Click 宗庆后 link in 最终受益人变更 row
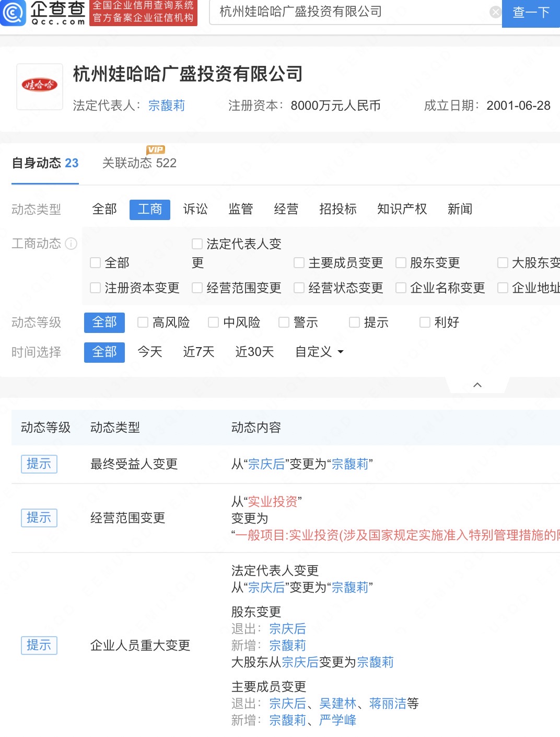Screen dimensions: 560x737 point(266,464)
